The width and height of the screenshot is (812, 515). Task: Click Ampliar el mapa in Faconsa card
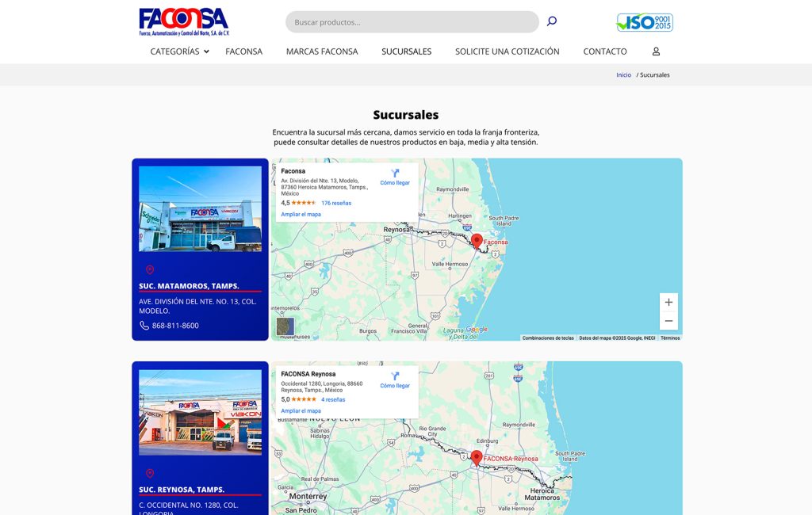point(301,214)
